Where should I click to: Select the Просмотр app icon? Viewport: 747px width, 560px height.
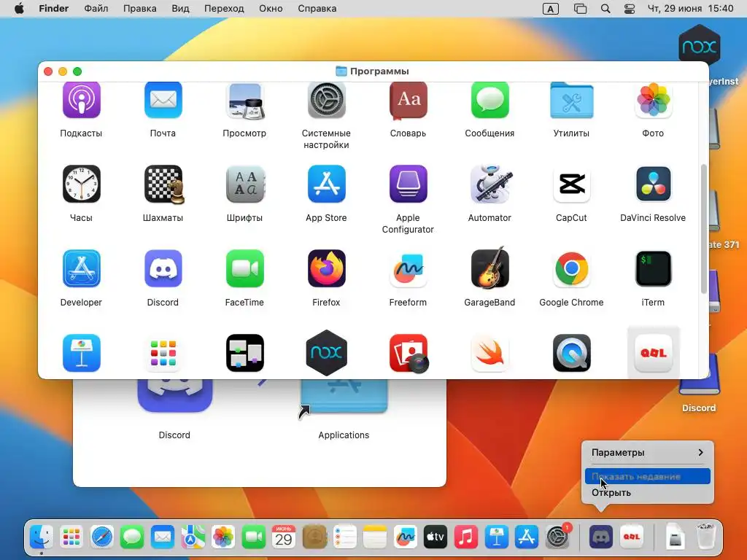pos(245,99)
